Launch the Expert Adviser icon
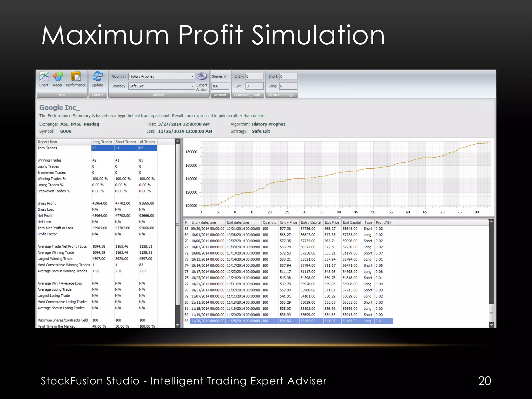This screenshot has height=399, width=532. pyautogui.click(x=202, y=81)
